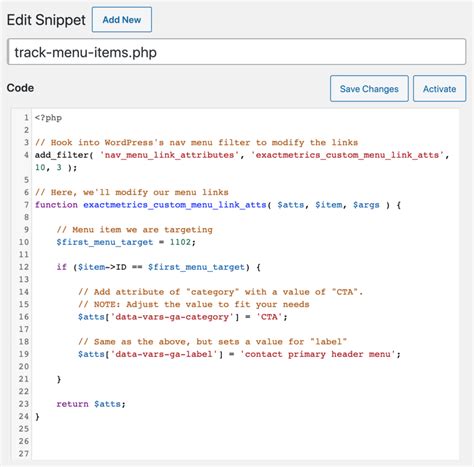Click line number 4 in gutter
Viewport: 474px width, 467px height.
pyautogui.click(x=26, y=155)
